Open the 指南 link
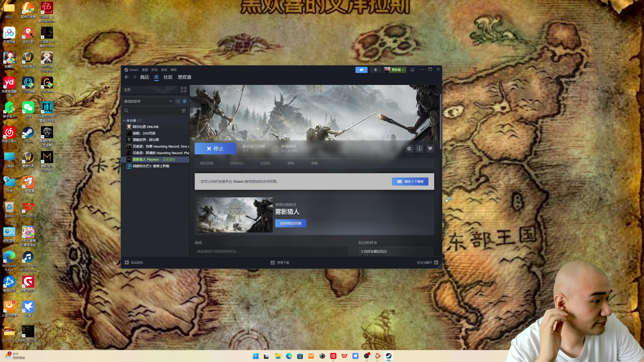 291,163
